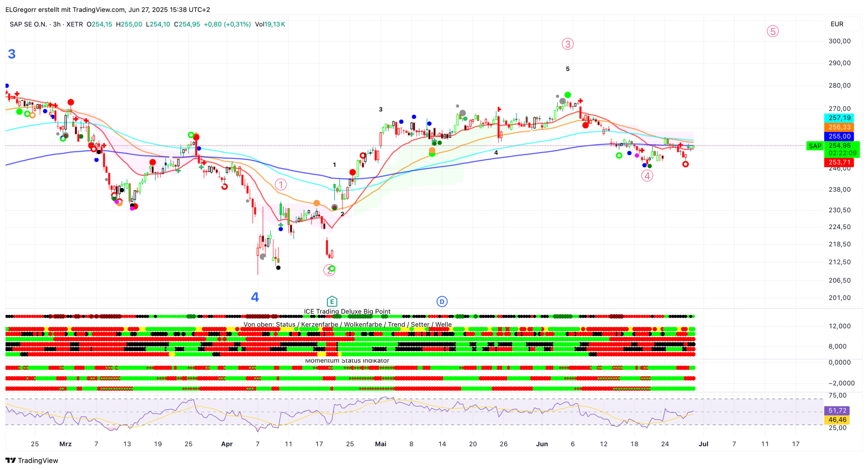Click the cyan 257,19 price label
Image resolution: width=868 pixels, height=470 pixels.
(x=839, y=118)
